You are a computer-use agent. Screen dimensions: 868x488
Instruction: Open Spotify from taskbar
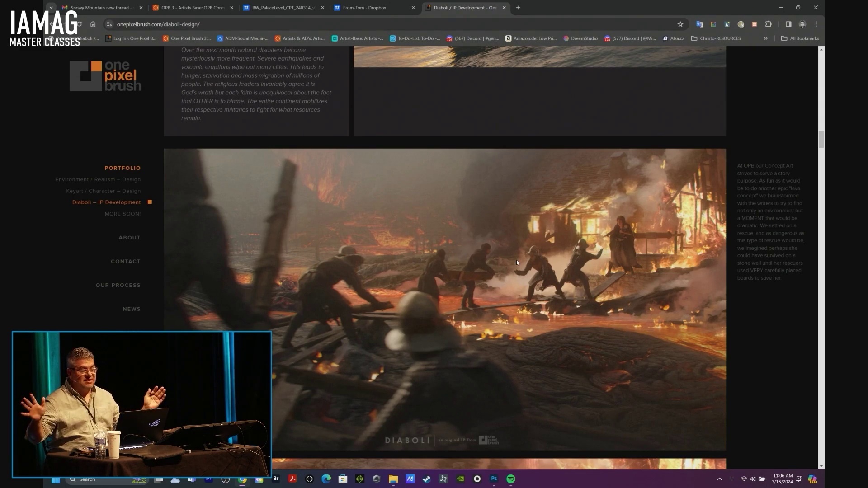point(511,479)
